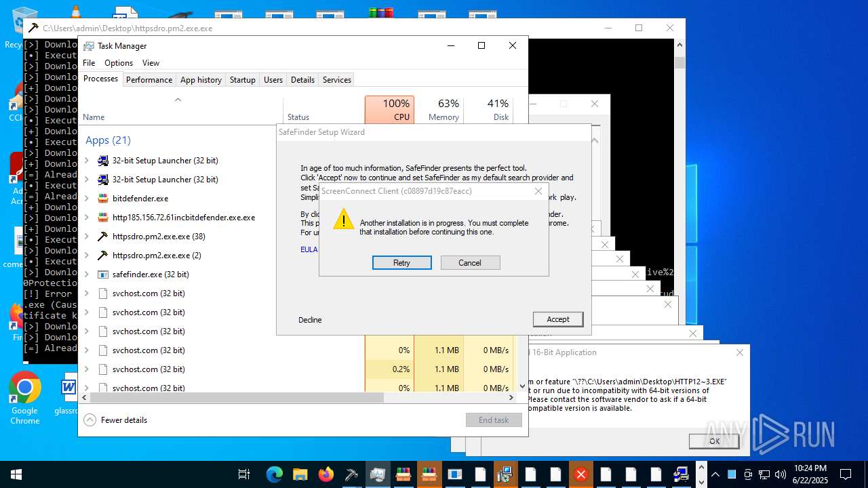The width and height of the screenshot is (868, 488).
Task: Click OK in the 16-Bit Application dialog
Action: tap(714, 441)
